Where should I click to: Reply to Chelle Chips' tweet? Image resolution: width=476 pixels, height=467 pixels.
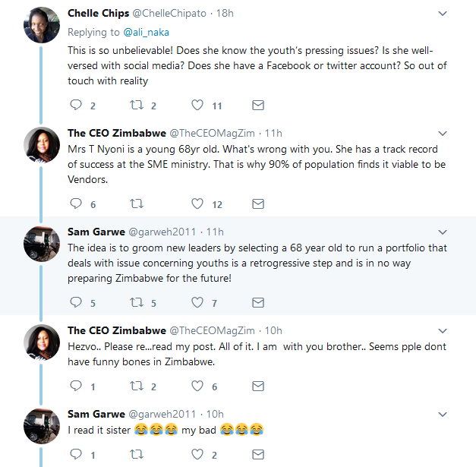(x=75, y=105)
